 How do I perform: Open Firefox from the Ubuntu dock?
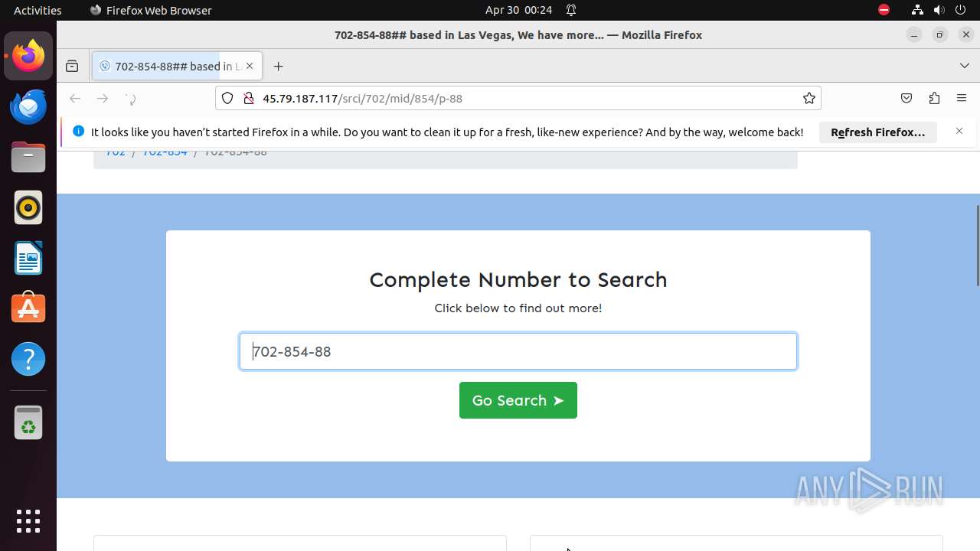tap(28, 56)
